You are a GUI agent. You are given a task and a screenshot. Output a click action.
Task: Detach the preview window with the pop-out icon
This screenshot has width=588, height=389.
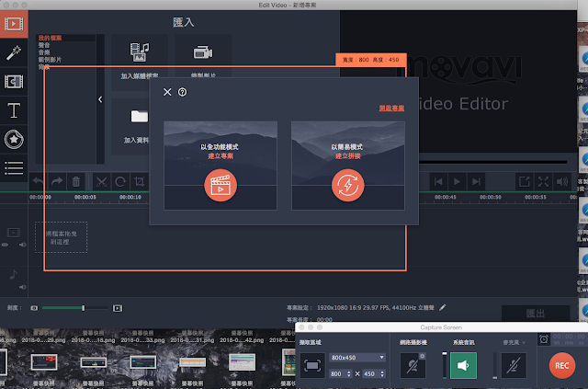coord(525,182)
